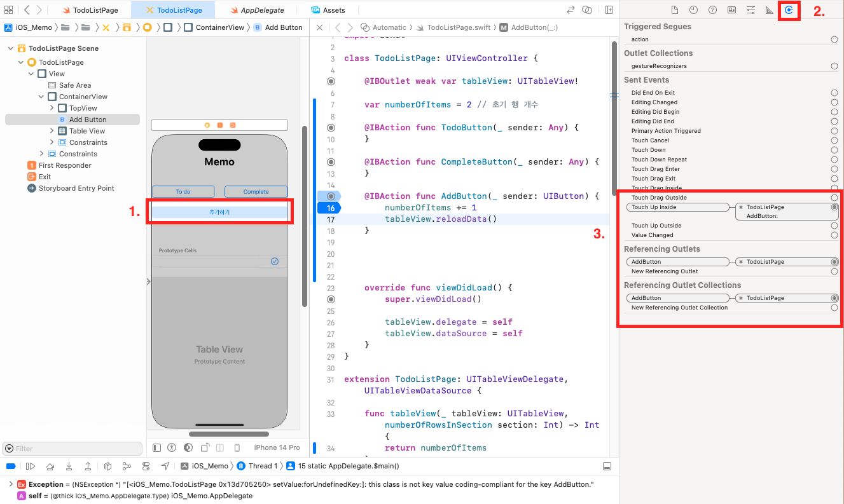Switch to the Assets tab
The width and height of the screenshot is (844, 504).
tap(328, 10)
